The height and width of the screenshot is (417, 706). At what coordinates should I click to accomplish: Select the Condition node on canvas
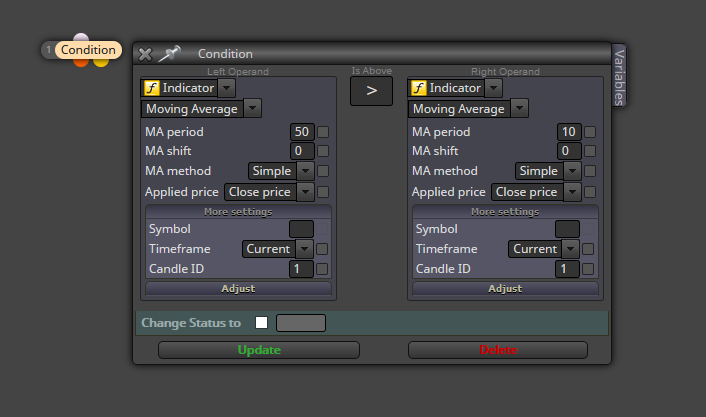tap(88, 50)
